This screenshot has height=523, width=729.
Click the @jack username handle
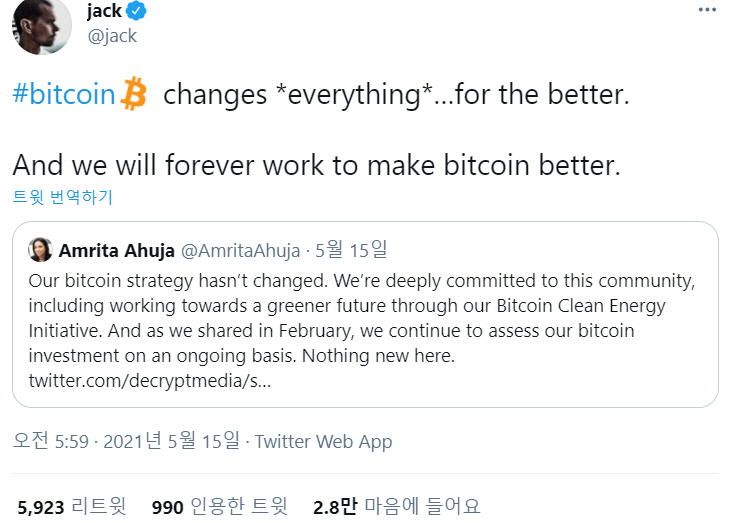point(112,36)
